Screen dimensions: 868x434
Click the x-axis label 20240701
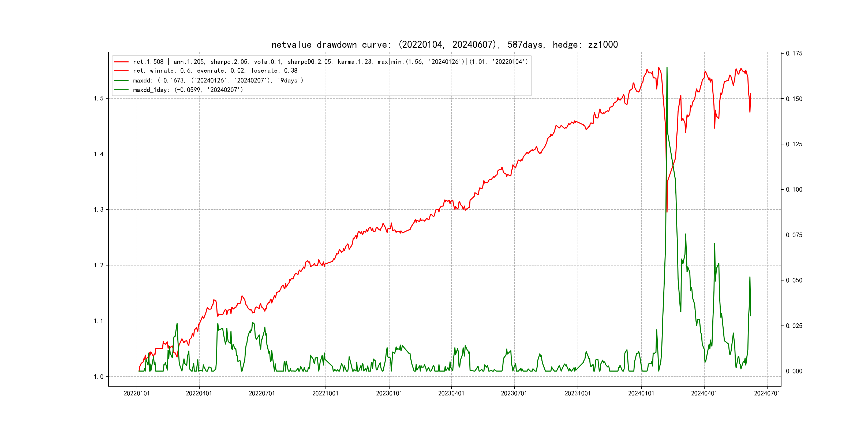coord(767,393)
